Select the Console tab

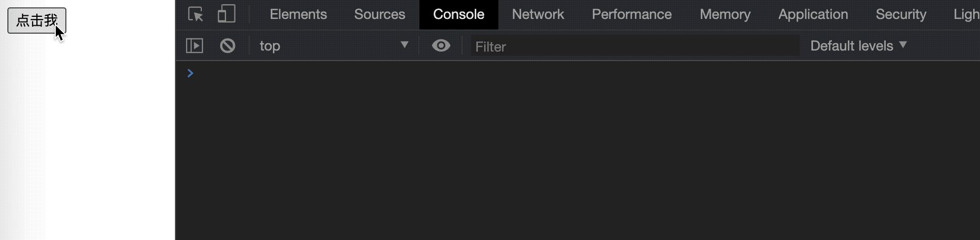point(458,14)
